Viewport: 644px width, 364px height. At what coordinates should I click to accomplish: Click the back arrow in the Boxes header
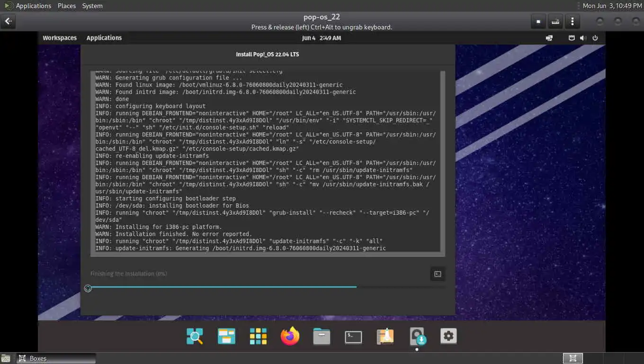point(9,21)
